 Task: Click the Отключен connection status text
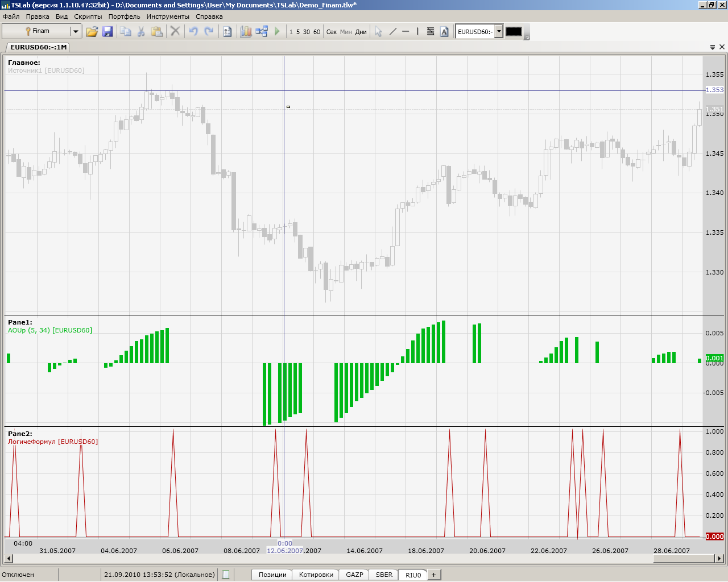(18, 575)
